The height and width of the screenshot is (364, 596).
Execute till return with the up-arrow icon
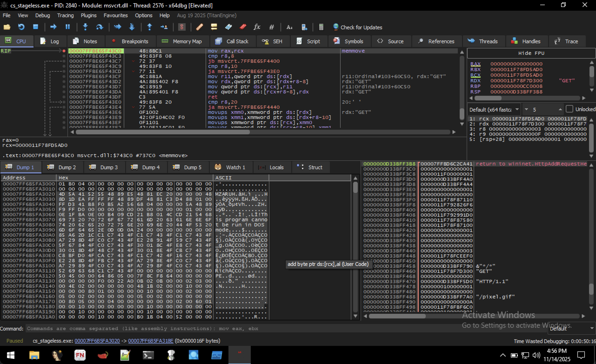150,27
